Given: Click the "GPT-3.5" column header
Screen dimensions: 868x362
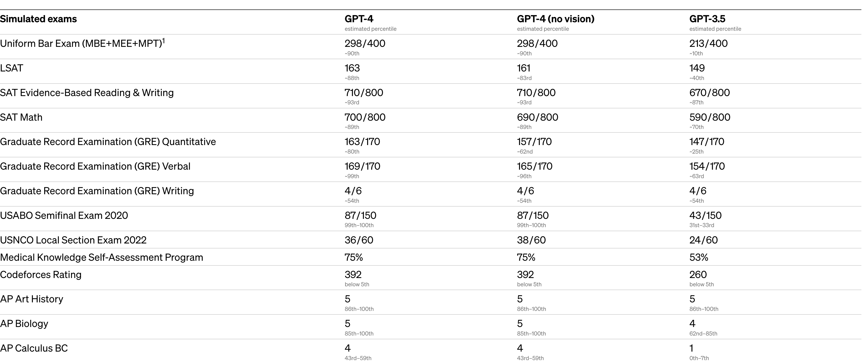Looking at the screenshot, I should [707, 19].
